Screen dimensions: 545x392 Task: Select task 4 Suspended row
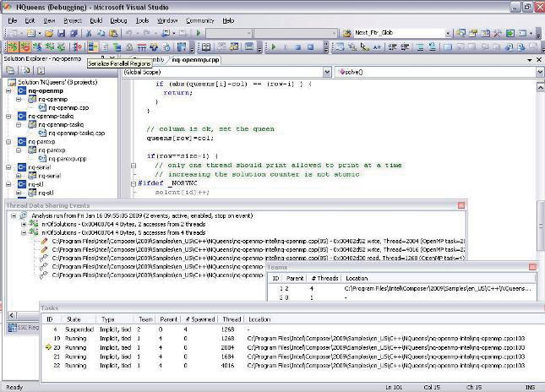coord(292,329)
